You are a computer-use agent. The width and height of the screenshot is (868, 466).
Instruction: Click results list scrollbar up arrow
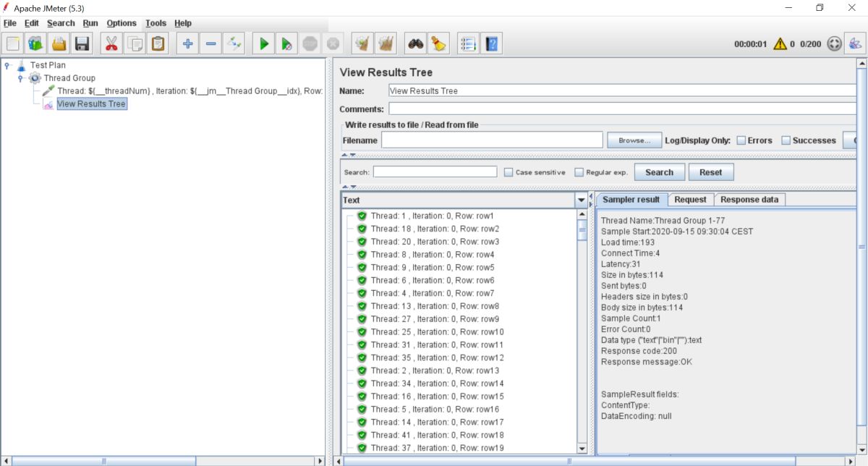click(582, 215)
